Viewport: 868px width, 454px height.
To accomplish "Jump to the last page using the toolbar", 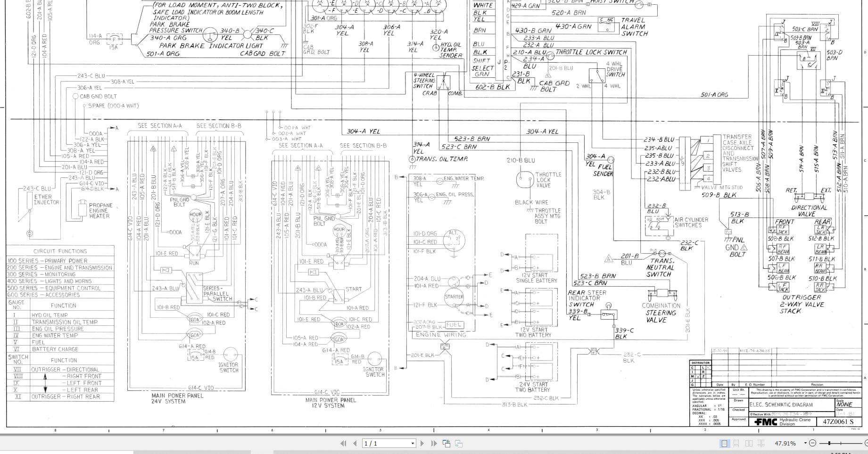I will (434, 443).
